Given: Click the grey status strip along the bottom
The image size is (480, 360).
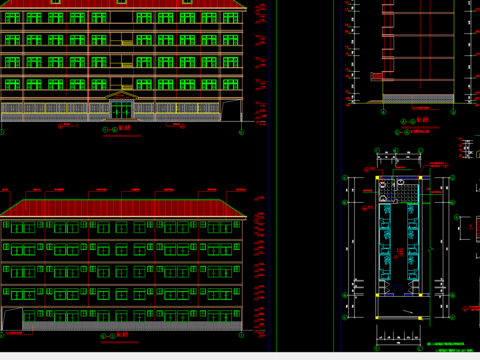Looking at the screenshot, I should point(240,356).
